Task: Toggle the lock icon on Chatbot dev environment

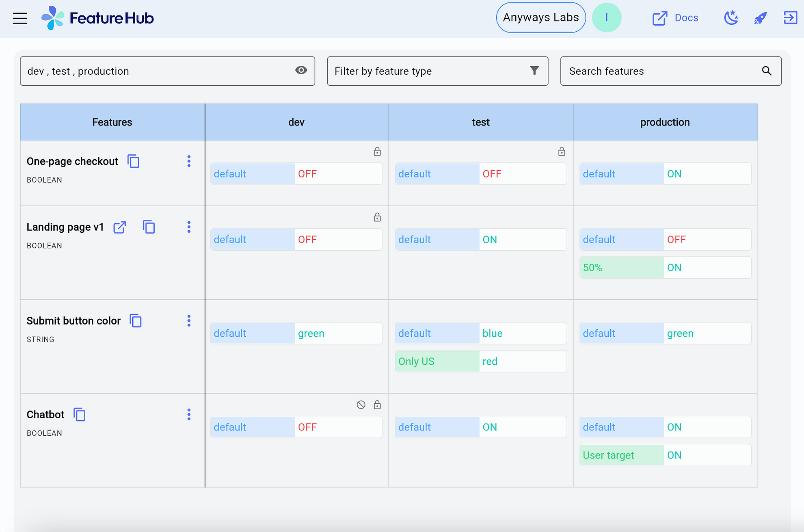Action: point(377,406)
